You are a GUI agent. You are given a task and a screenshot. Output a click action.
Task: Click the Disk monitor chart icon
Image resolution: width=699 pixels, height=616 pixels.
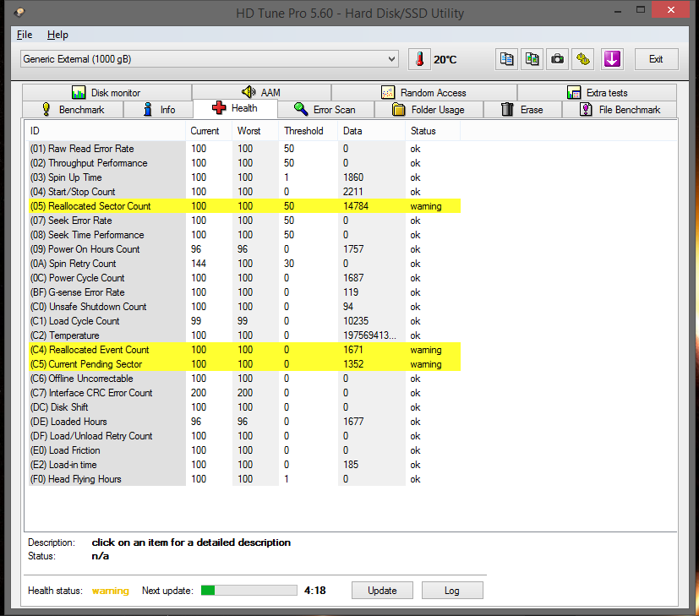79,93
